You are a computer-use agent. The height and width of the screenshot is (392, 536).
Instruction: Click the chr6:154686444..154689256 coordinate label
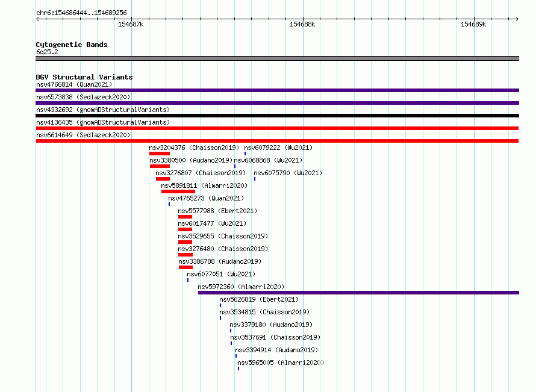point(81,13)
